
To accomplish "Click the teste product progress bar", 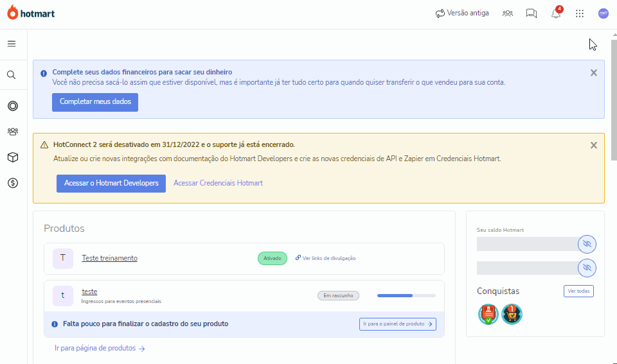I will pyautogui.click(x=406, y=295).
